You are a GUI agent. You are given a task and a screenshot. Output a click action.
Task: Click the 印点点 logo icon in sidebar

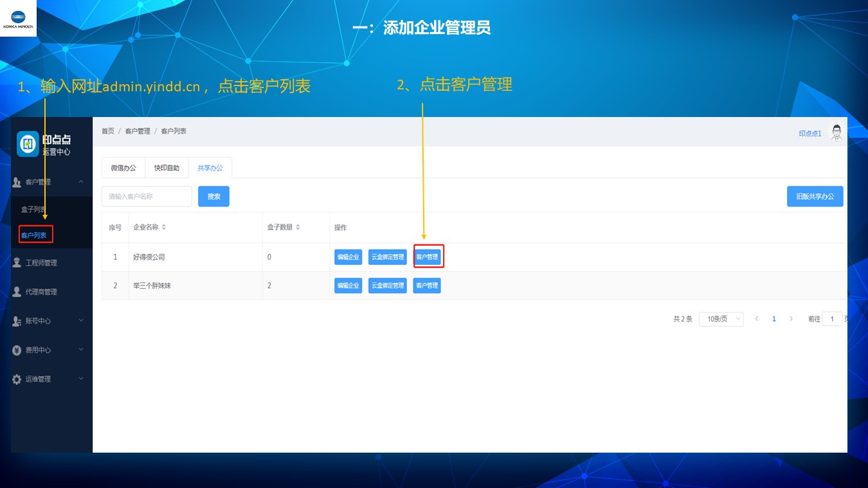28,144
